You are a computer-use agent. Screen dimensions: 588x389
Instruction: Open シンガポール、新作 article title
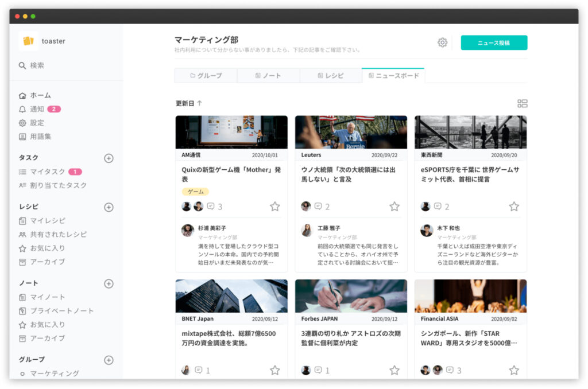point(469,338)
